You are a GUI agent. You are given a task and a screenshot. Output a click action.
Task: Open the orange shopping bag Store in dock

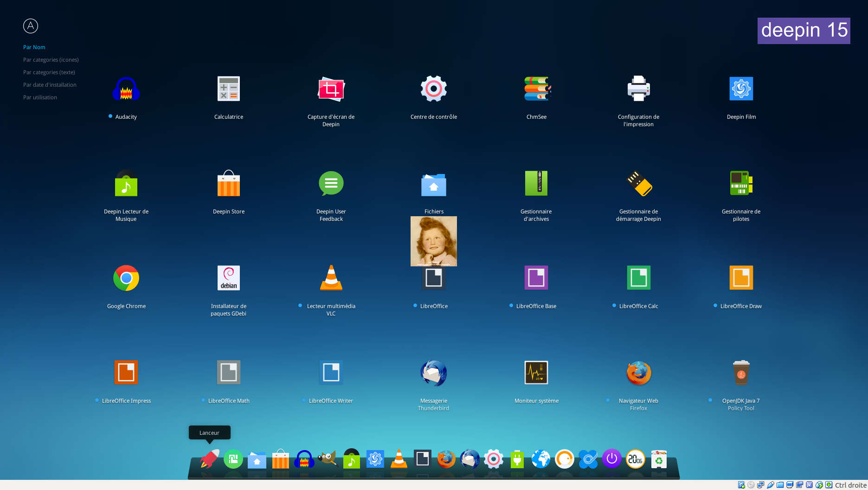(x=281, y=459)
